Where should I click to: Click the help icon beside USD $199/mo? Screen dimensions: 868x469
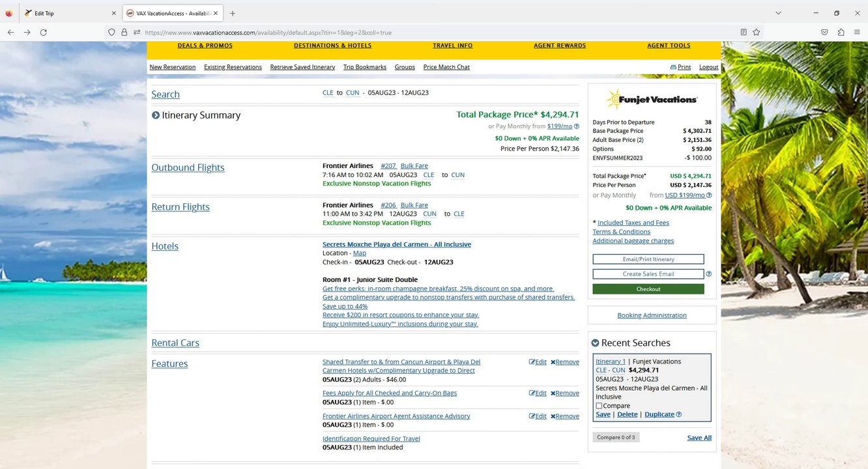coord(709,195)
